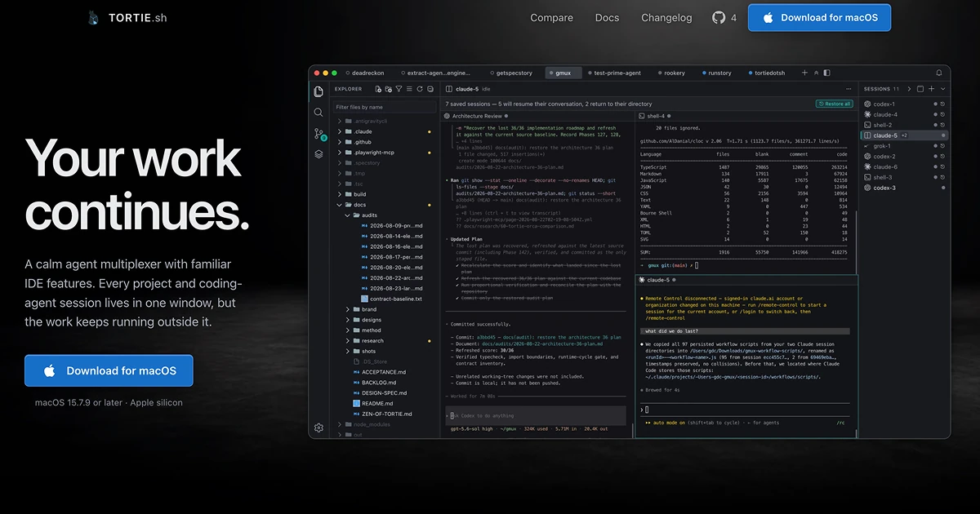The width and height of the screenshot is (980, 514).
Task: Switch to the tortiedotsh tab
Action: pos(766,73)
